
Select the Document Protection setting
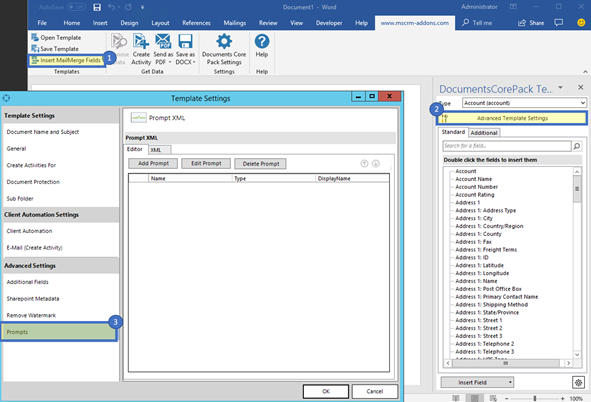click(x=33, y=182)
